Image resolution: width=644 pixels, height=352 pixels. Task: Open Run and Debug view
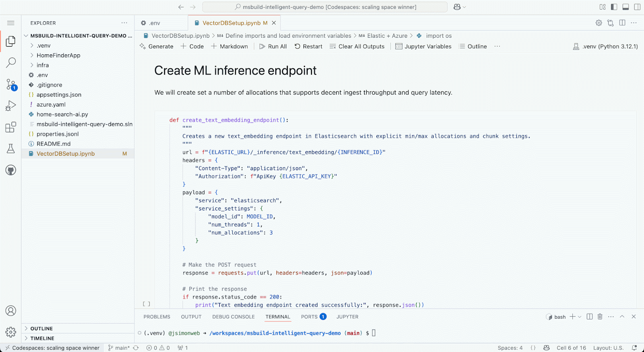click(11, 106)
